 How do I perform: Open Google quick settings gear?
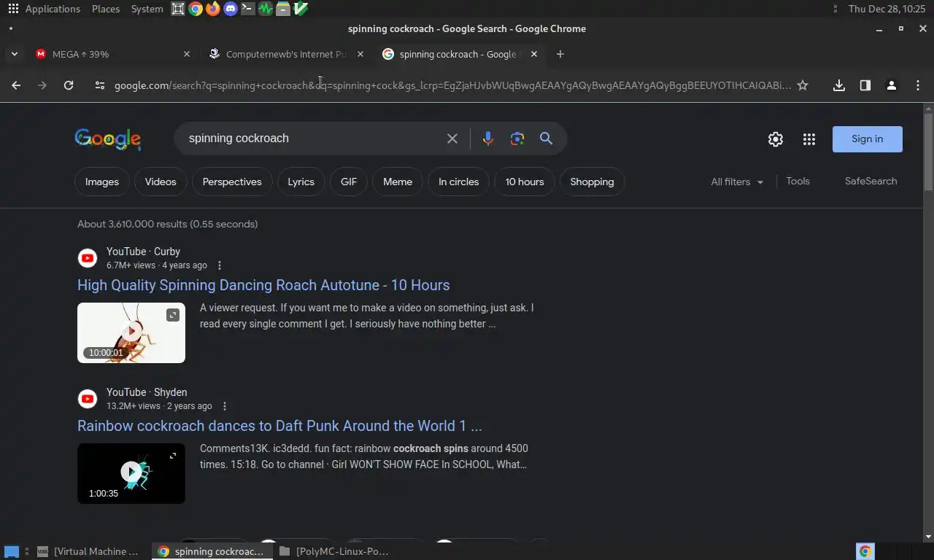click(776, 139)
